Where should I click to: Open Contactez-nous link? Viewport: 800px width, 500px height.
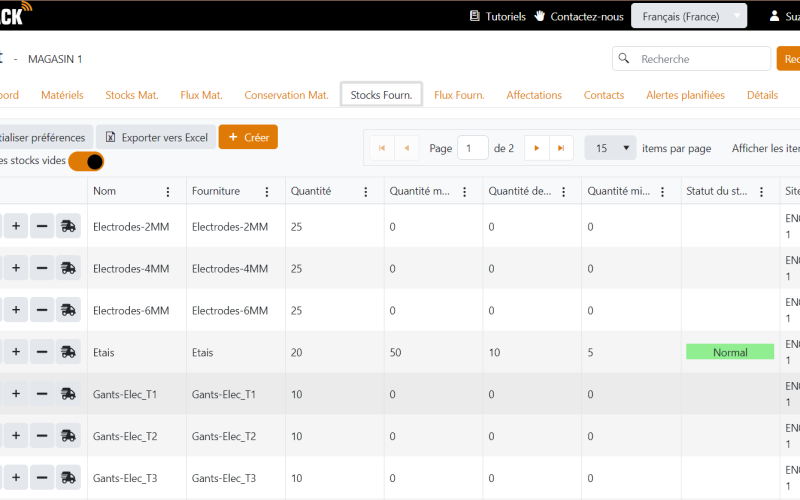579,16
